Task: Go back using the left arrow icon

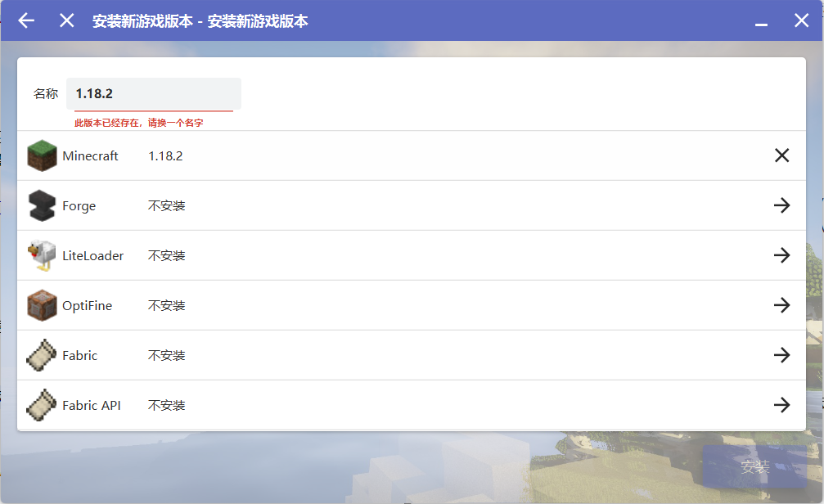Action: tap(25, 20)
